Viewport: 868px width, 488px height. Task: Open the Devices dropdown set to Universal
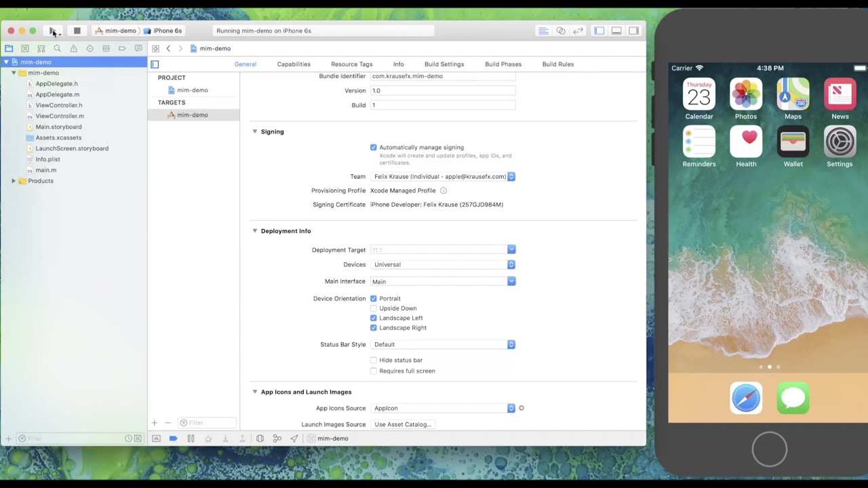[x=443, y=265]
